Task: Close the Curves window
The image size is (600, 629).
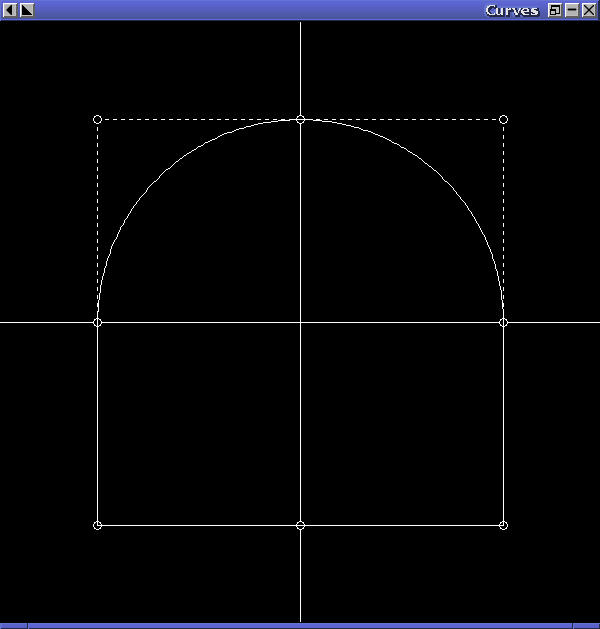Action: 589,10
